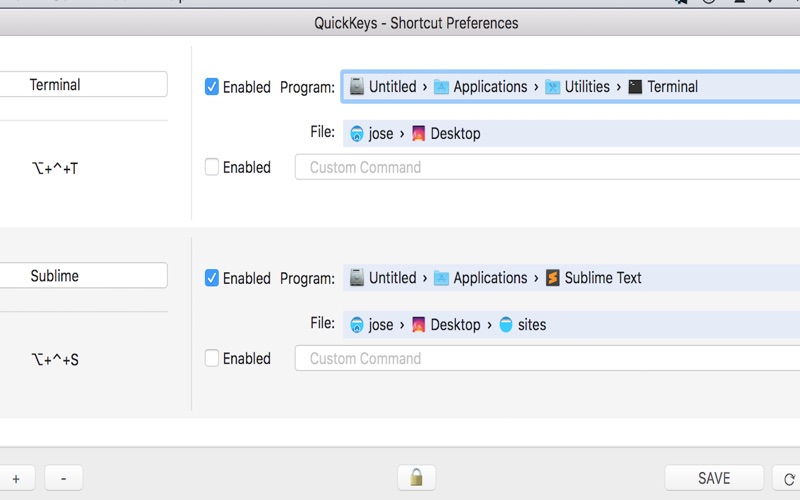Click the Untitled disk icon in Terminal program path

click(357, 87)
